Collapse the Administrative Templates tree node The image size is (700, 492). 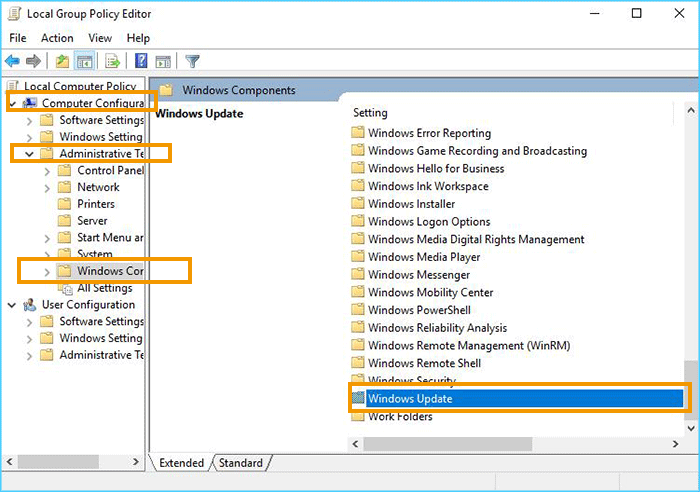[30, 154]
